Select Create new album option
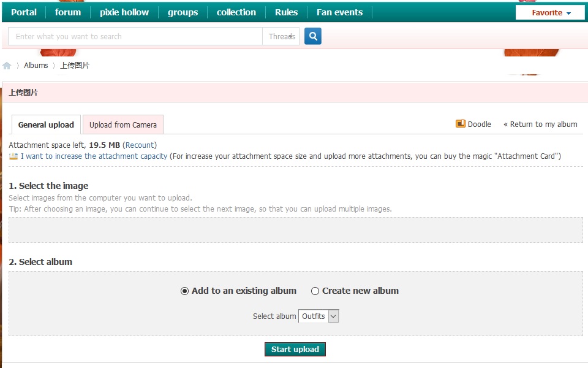This screenshot has width=588, height=368. click(x=315, y=291)
